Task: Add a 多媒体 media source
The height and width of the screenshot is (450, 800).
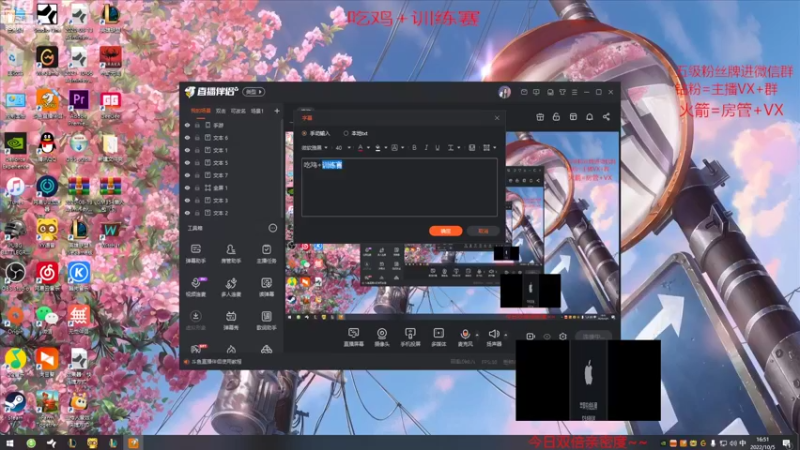Action: tap(438, 337)
